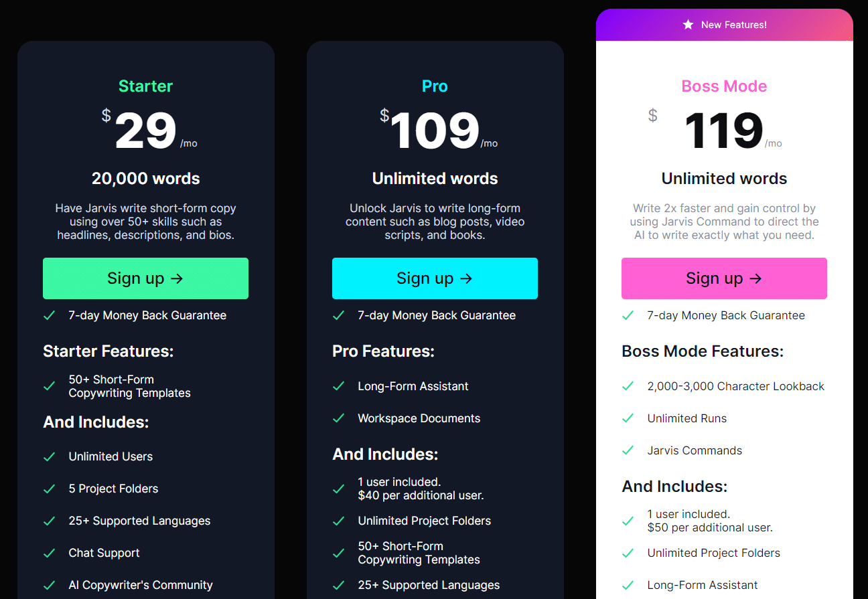The image size is (868, 599).
Task: Sign up for the Pro plan
Action: (x=435, y=278)
